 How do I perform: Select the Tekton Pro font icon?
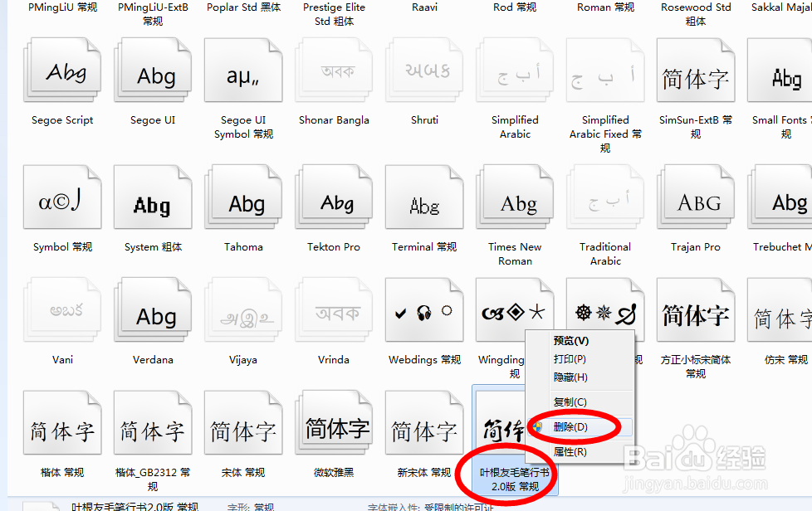point(334,197)
